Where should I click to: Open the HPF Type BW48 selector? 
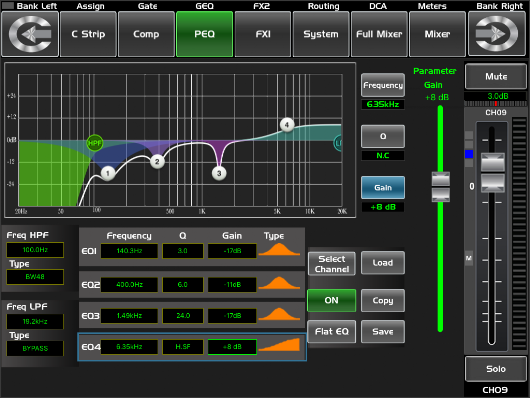[35, 277]
